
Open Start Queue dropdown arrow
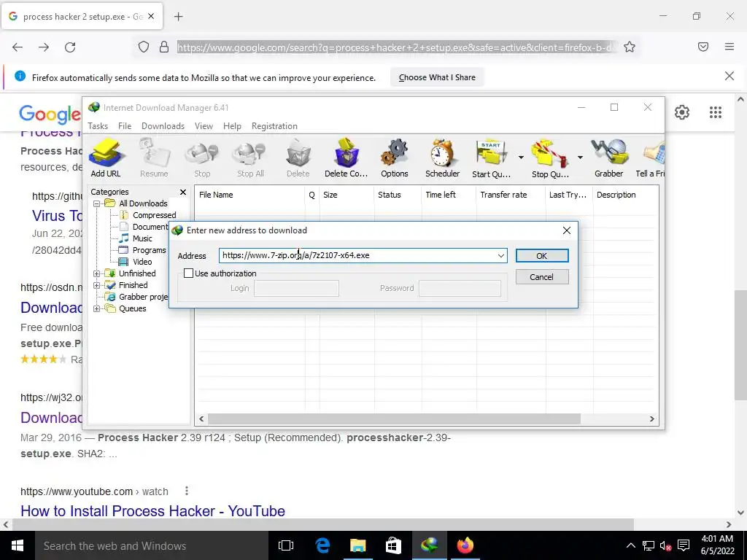(521, 157)
